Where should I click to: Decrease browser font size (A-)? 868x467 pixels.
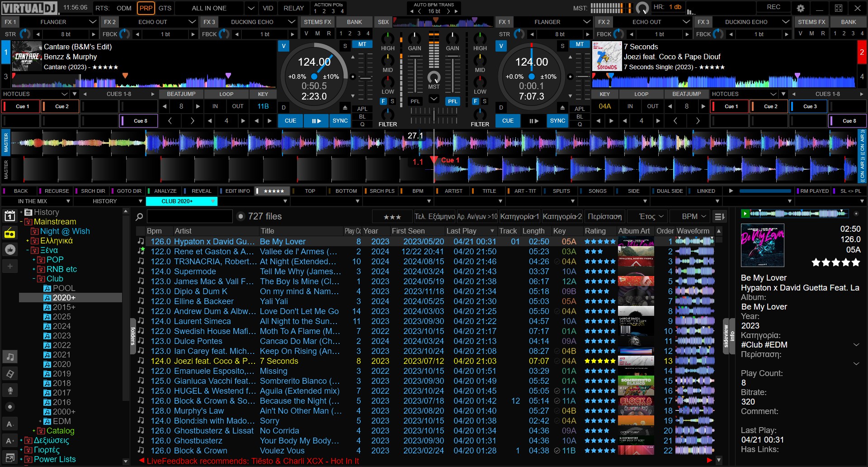[9, 424]
